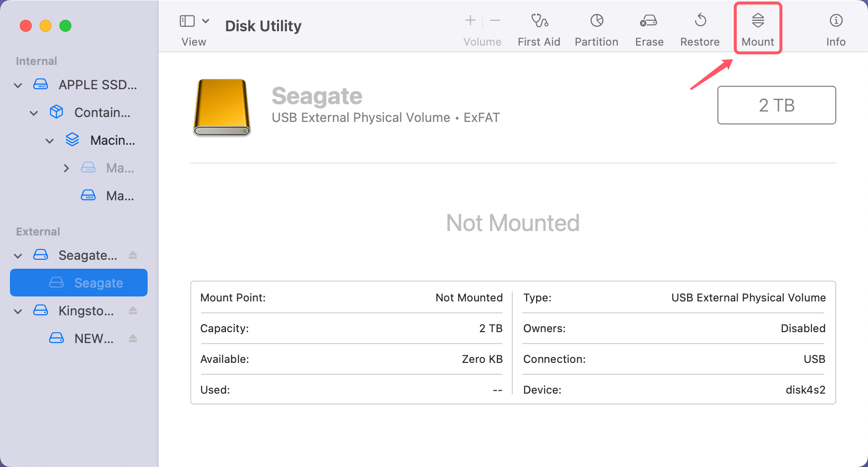Viewport: 868px width, 467px height.
Task: Show Info for the Seagate disk
Action: pos(835,27)
